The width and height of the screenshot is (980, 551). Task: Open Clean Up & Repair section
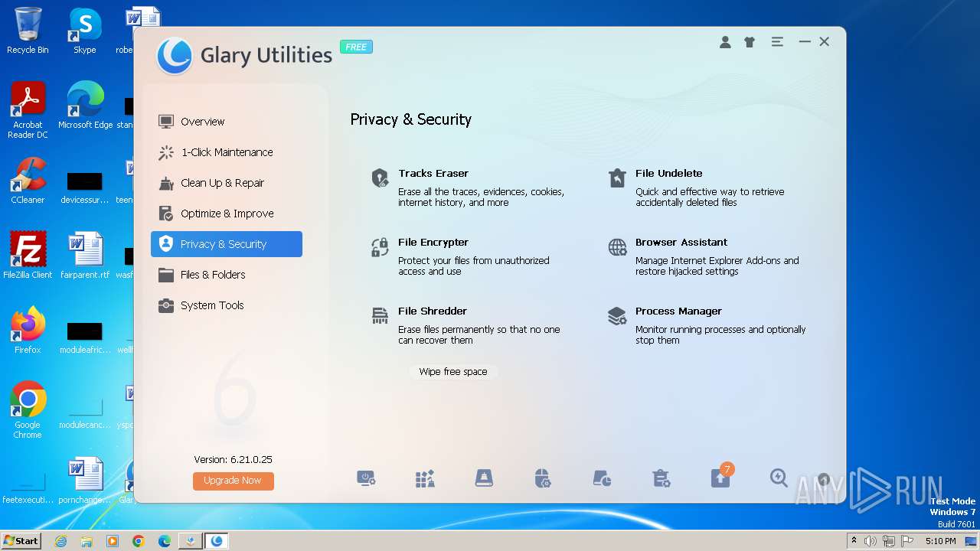pyautogui.click(x=227, y=183)
